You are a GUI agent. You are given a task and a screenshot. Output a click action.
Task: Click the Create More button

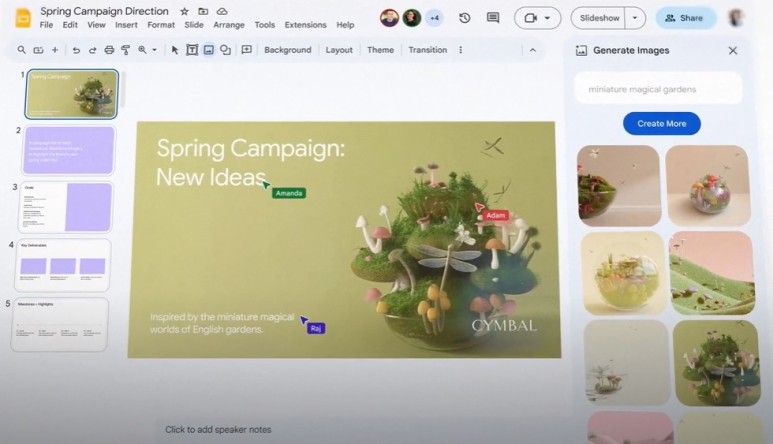click(661, 123)
